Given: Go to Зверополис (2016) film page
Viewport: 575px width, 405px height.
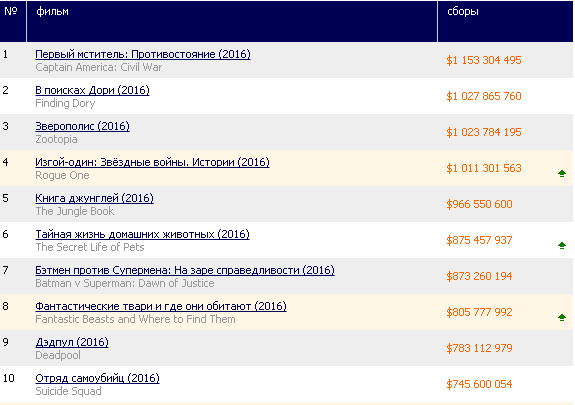Looking at the screenshot, I should [x=82, y=126].
